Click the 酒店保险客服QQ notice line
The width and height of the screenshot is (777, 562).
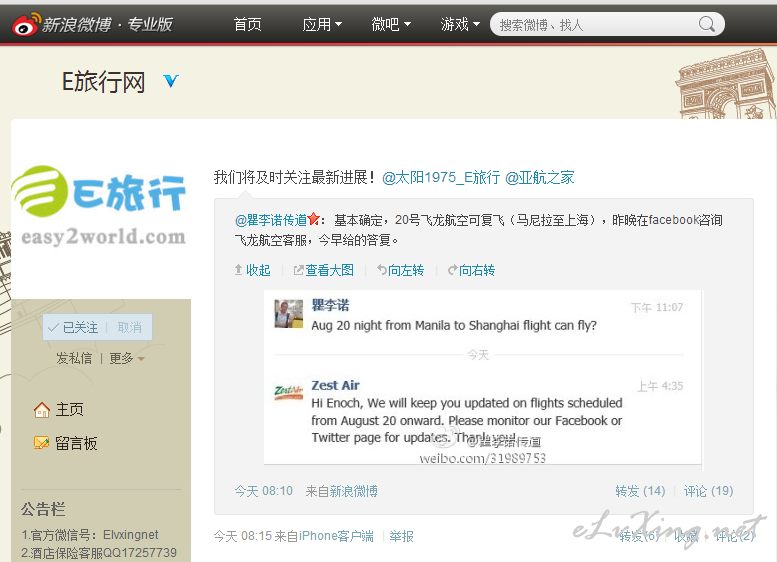click(99, 553)
